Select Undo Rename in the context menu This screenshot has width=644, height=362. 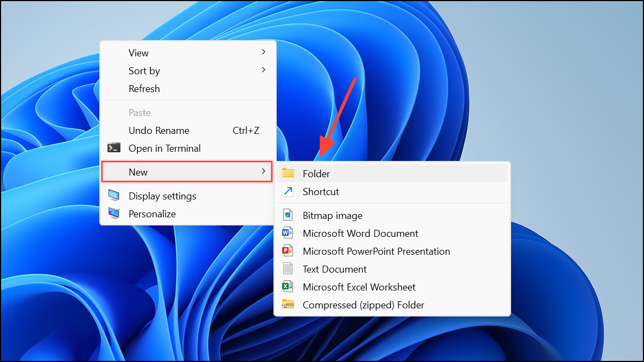pos(188,131)
